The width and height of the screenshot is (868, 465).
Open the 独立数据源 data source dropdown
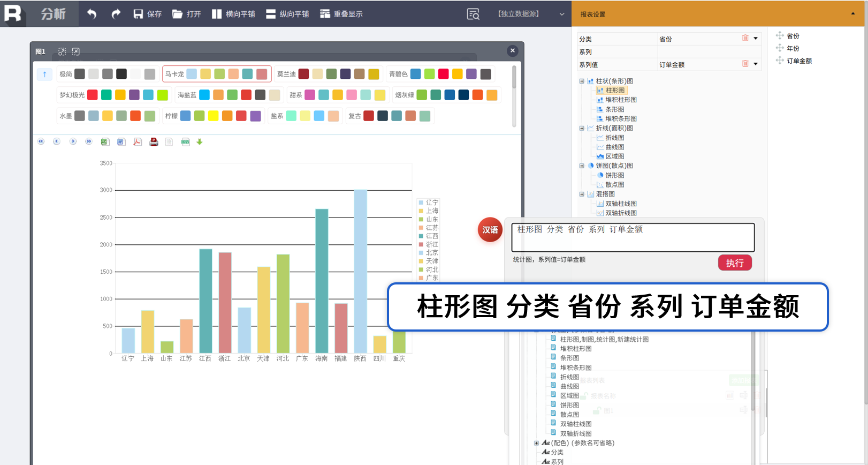point(561,14)
